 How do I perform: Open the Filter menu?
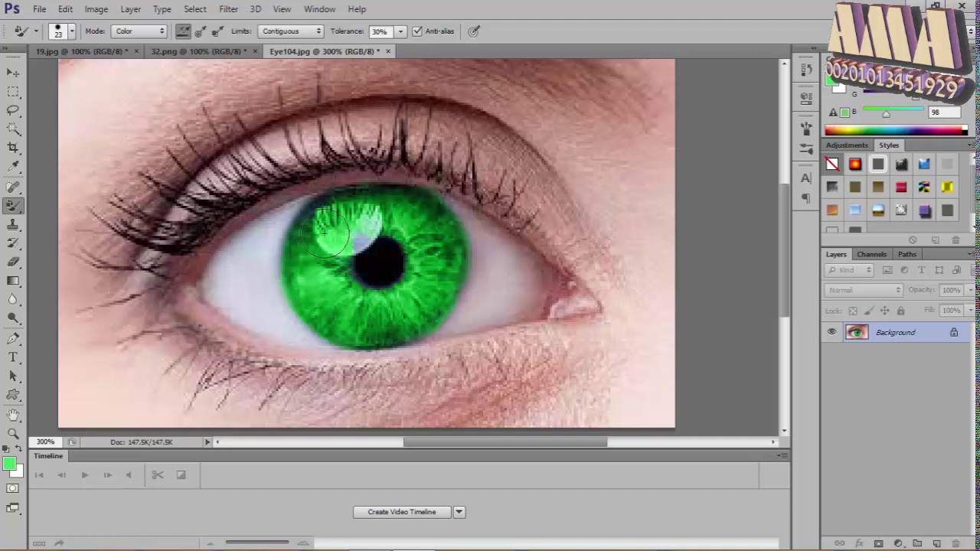point(228,9)
